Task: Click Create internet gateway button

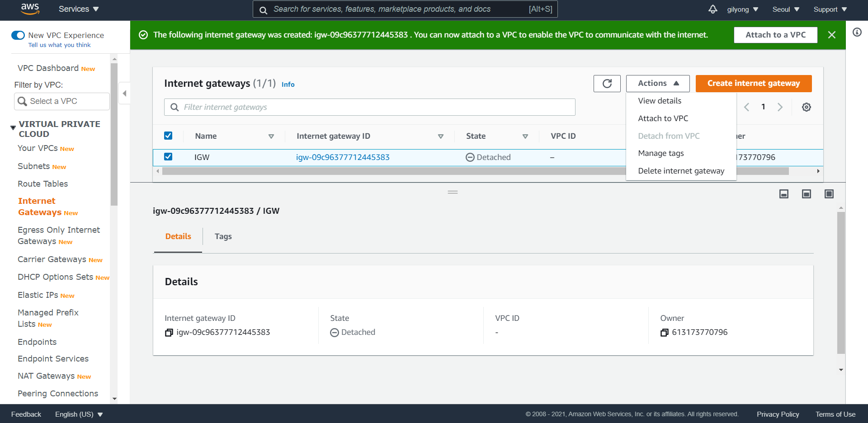Action: point(754,84)
